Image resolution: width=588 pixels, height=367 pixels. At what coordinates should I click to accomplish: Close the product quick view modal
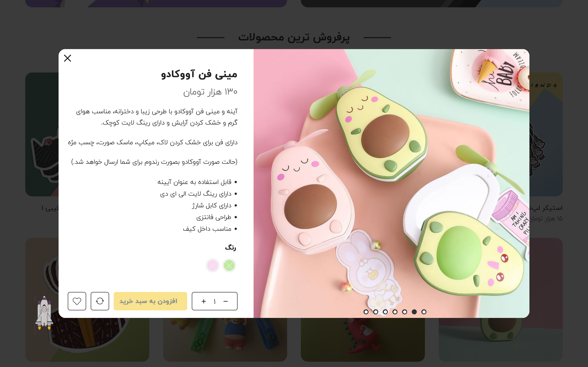(68, 58)
